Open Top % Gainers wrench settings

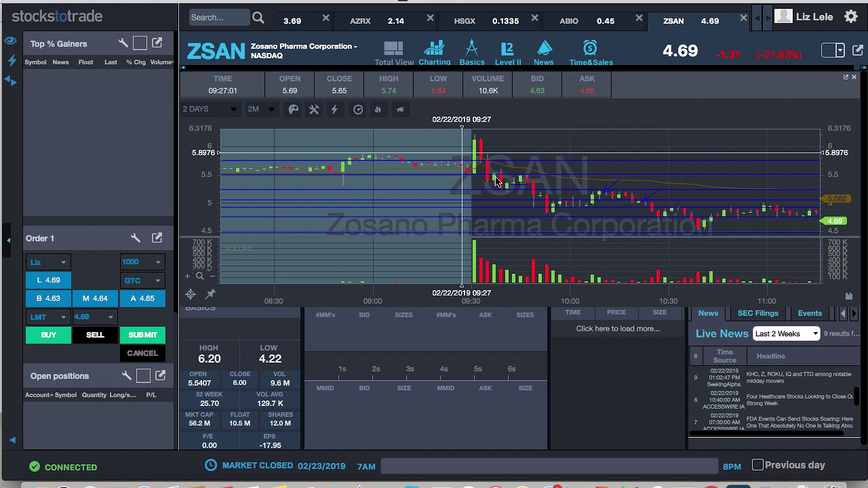click(123, 43)
